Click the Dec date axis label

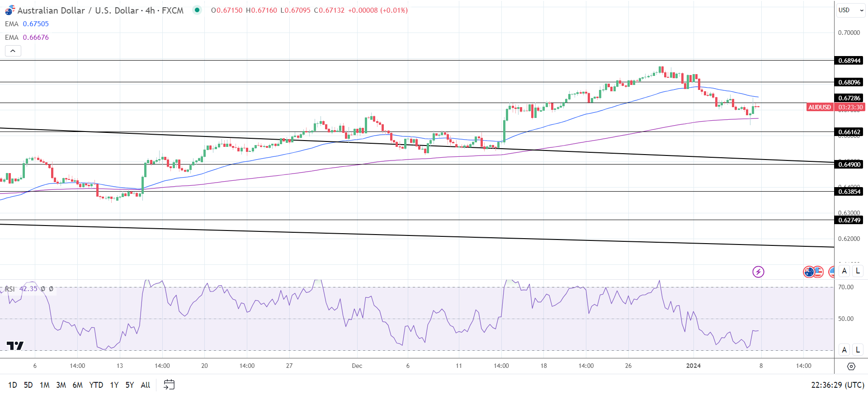(357, 366)
